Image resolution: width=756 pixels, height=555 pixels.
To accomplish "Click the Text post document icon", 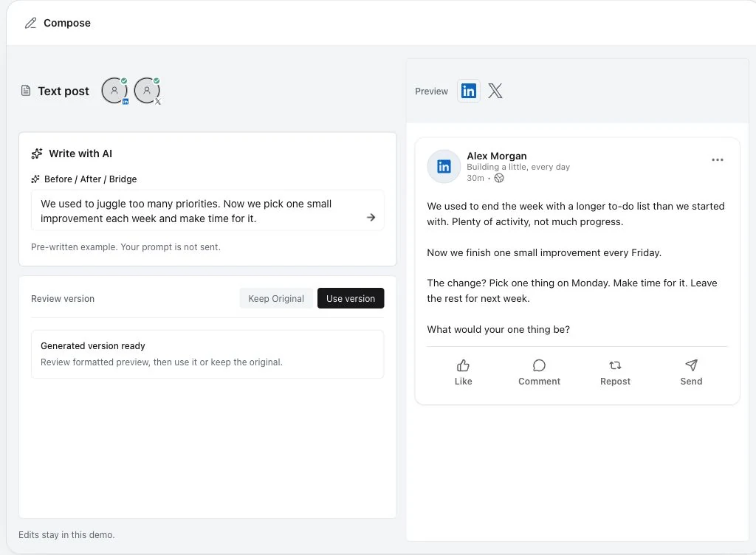I will (x=26, y=91).
